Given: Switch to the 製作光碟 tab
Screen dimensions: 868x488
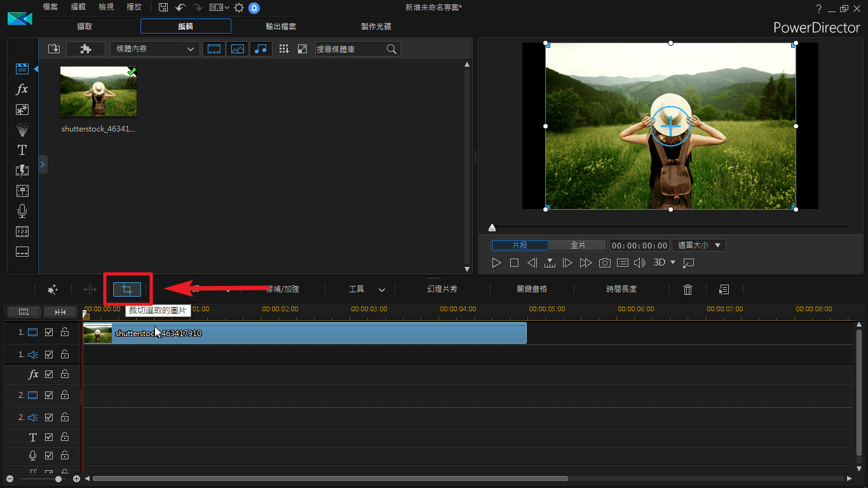Looking at the screenshot, I should (x=376, y=27).
